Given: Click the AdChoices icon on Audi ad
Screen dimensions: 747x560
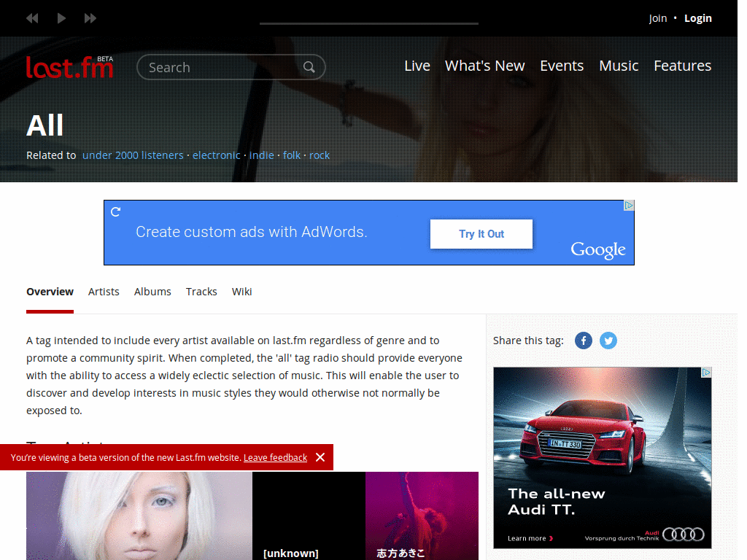Looking at the screenshot, I should pos(706,373).
